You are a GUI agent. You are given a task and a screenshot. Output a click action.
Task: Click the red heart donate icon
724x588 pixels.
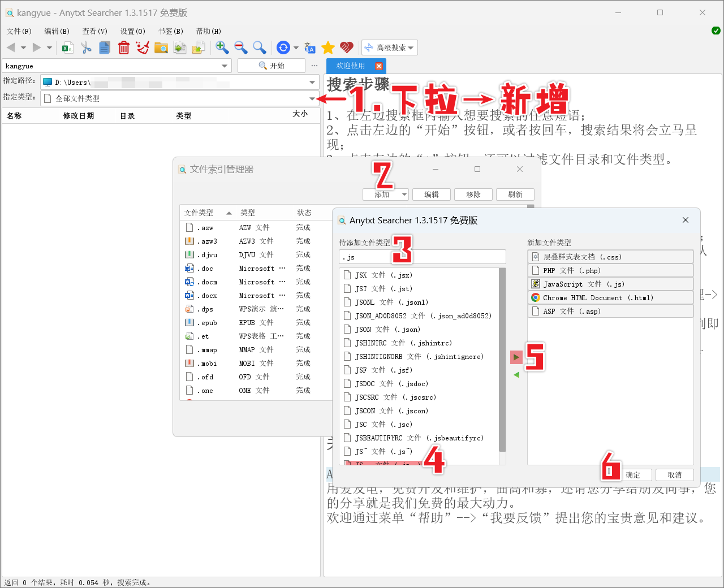coord(347,47)
